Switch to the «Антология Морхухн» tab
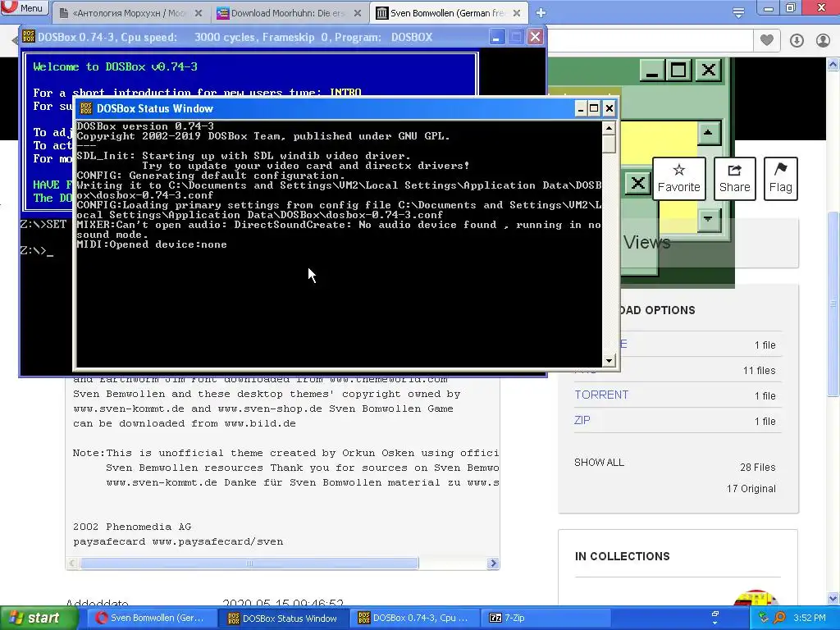Image resolution: width=840 pixels, height=630 pixels. (130, 13)
